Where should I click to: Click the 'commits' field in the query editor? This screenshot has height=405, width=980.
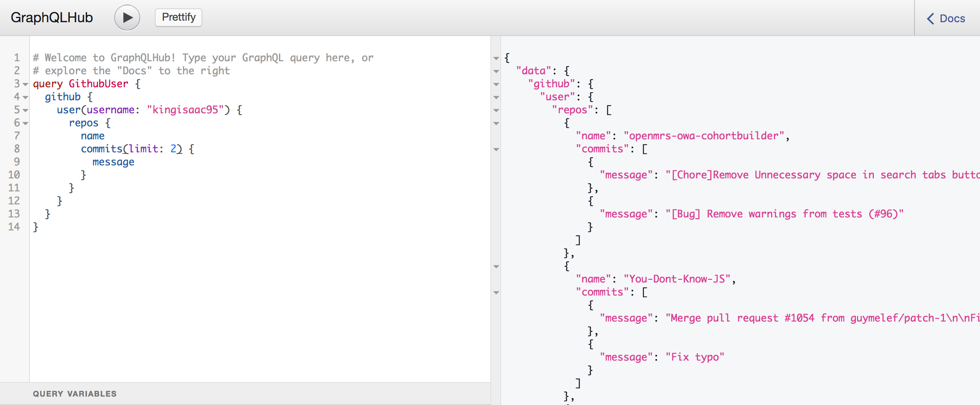coord(102,149)
